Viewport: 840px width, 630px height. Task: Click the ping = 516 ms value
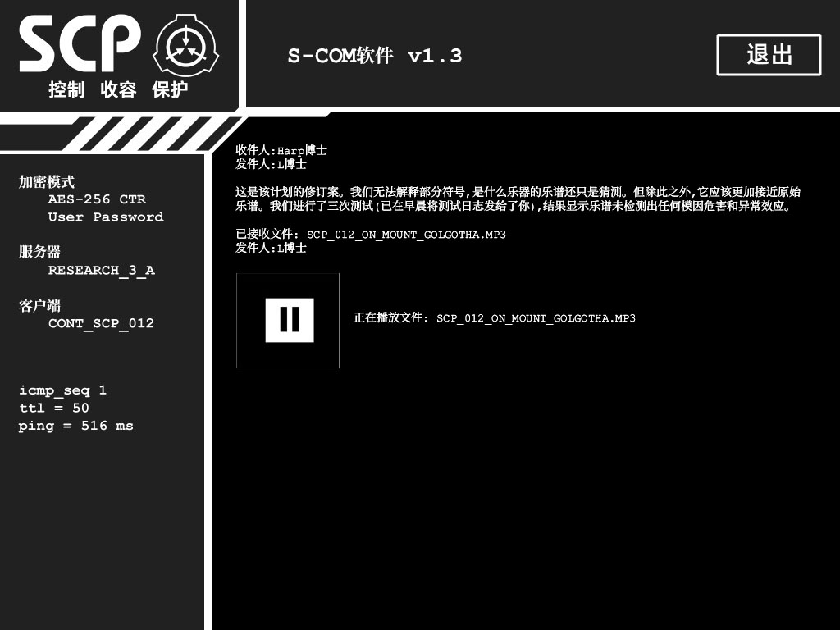pos(75,426)
